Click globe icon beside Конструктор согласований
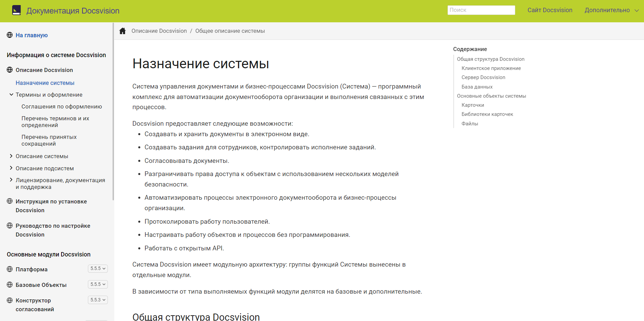Screen dimensions: 644x321 (10, 300)
